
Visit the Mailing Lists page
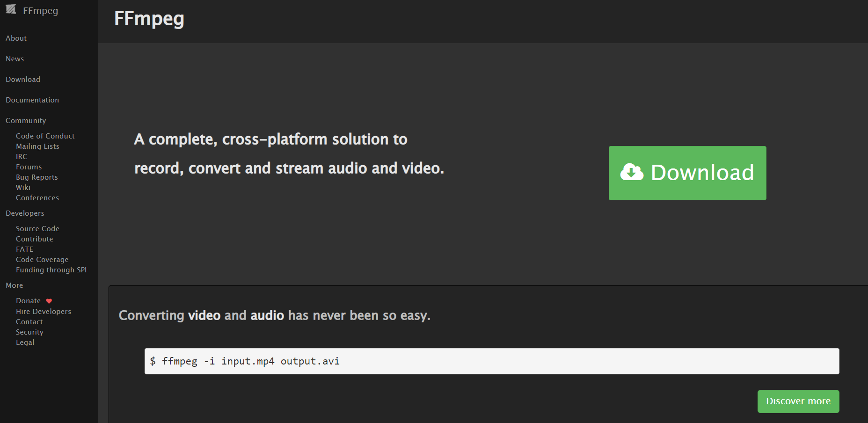[37, 146]
